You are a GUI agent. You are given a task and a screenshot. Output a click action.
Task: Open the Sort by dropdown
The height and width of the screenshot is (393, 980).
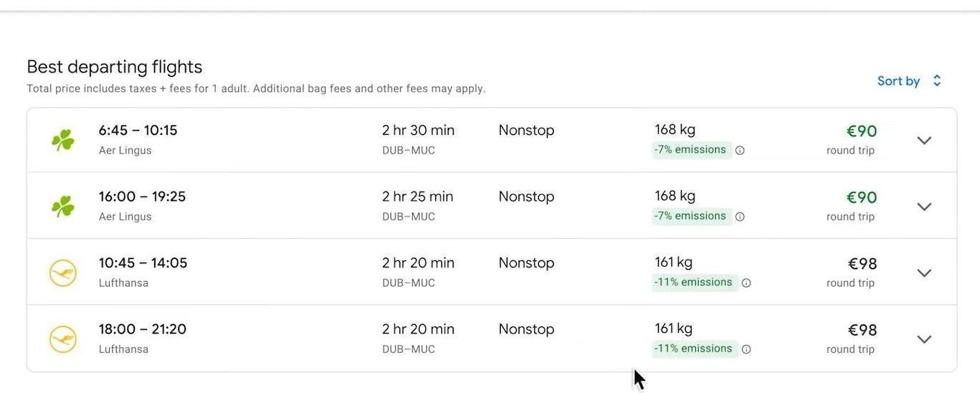point(909,81)
